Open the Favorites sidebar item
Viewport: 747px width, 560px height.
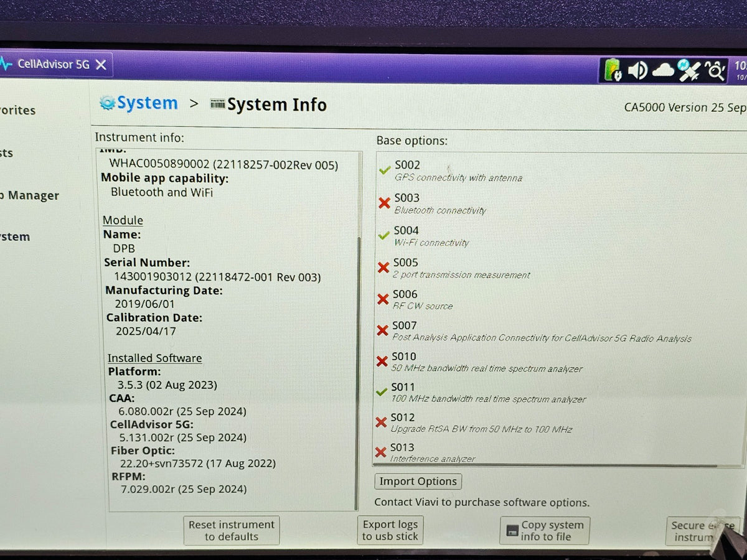[18, 110]
